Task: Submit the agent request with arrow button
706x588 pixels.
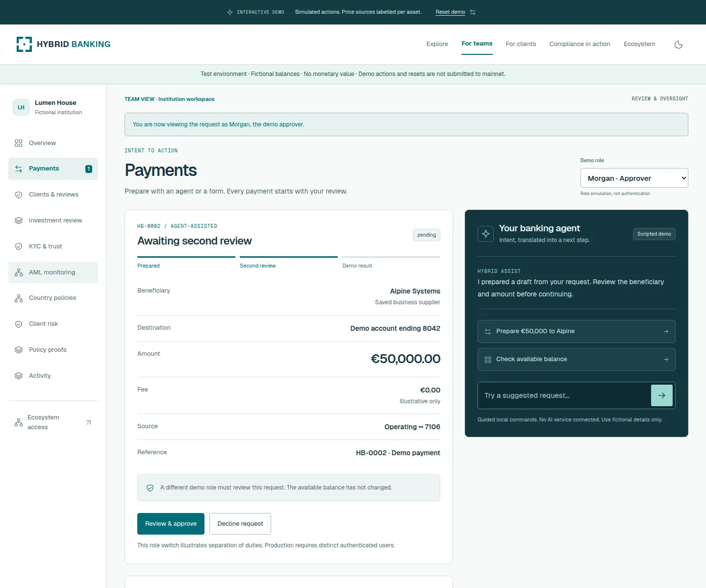Action: (662, 395)
